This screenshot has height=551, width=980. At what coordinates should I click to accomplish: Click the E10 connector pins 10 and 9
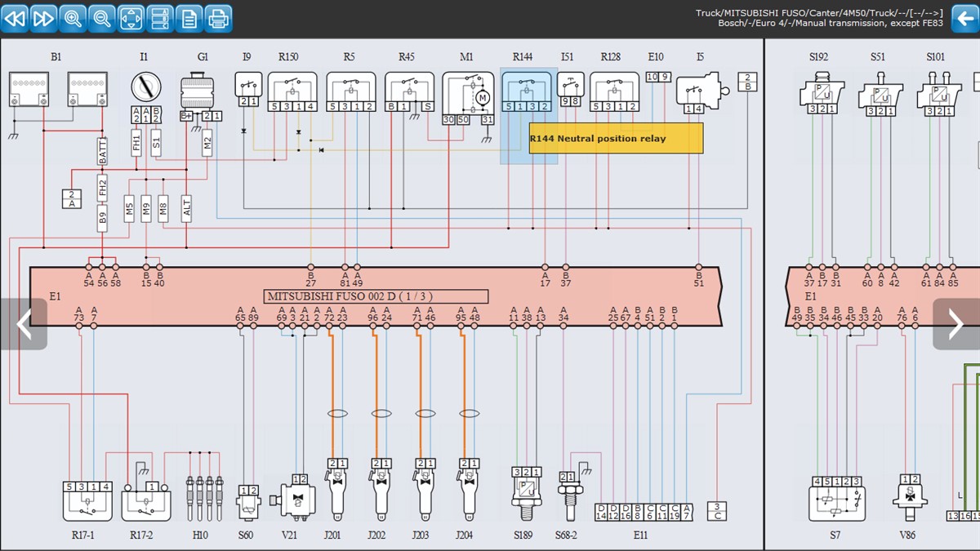[x=658, y=77]
